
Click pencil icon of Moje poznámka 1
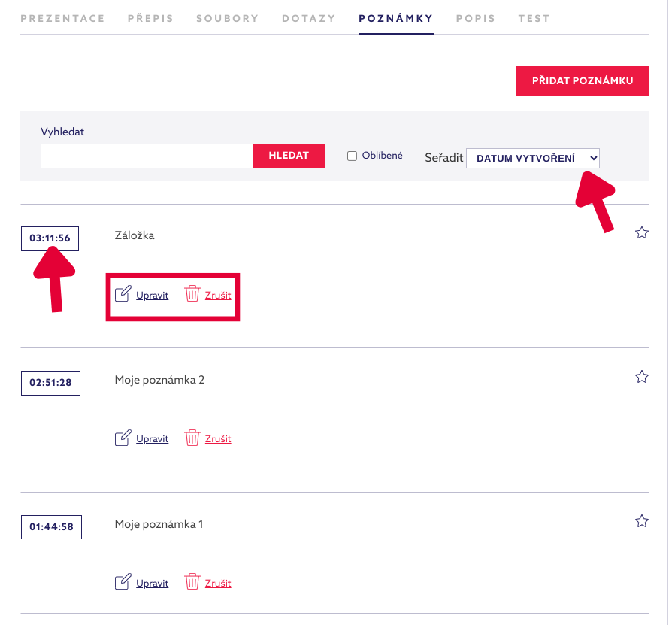(123, 582)
